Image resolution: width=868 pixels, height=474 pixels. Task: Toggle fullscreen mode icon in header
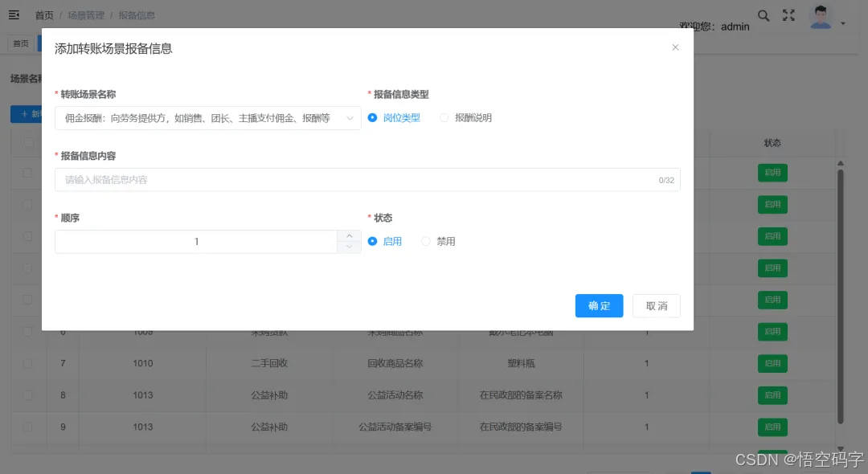(788, 15)
